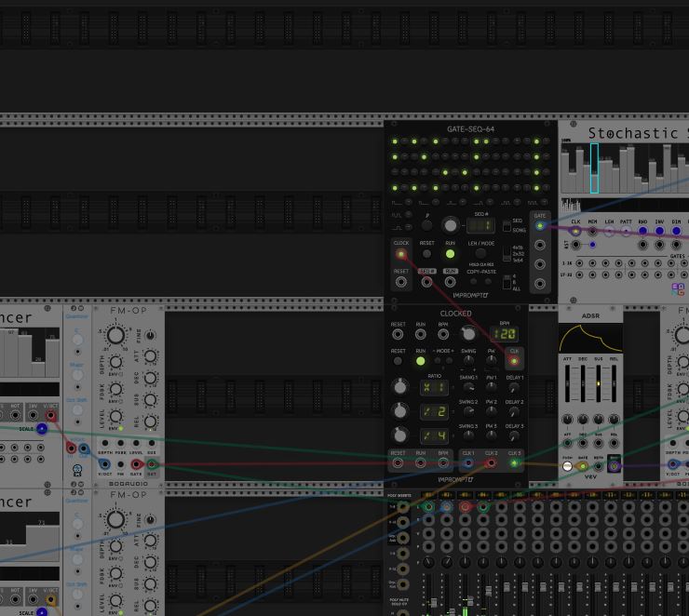689x616 pixels.
Task: Click the RESET input jack on Gate-Seq-64
Action: (400, 282)
